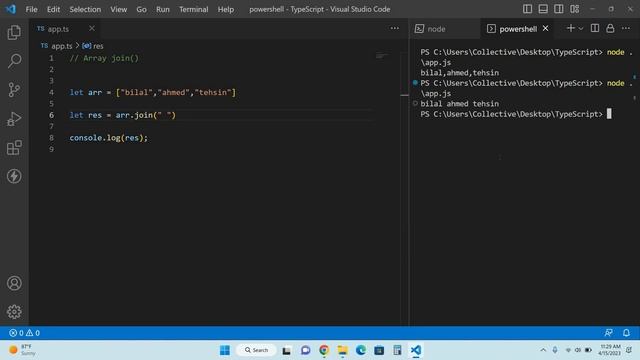Image resolution: width=640 pixels, height=360 pixels.
Task: Open the Accounts menu icon
Action: pyautogui.click(x=14, y=283)
